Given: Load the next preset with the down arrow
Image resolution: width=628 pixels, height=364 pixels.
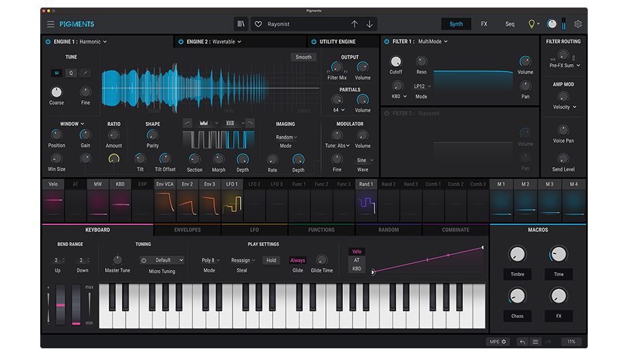Looking at the screenshot, I should click(370, 24).
